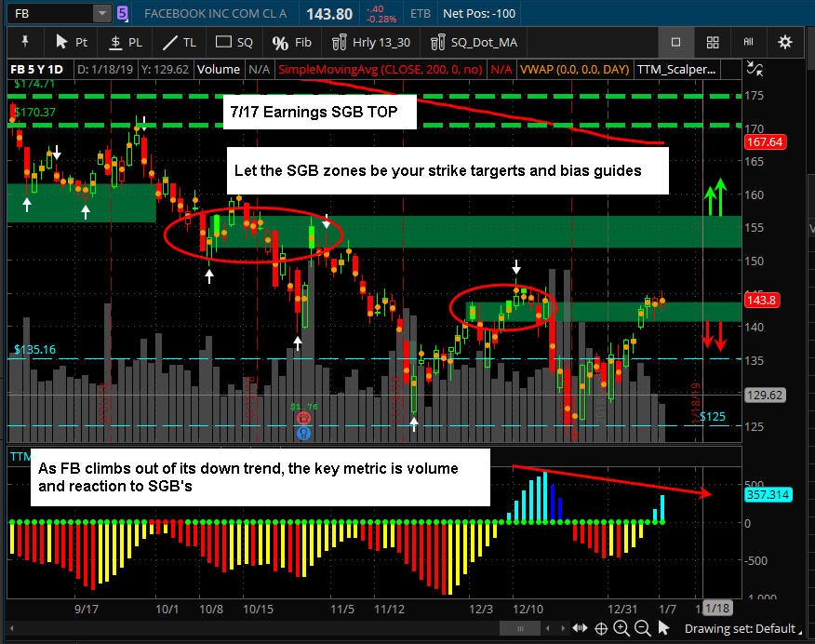Viewport: 815px width, 644px height.
Task: Select the TL trendline tool
Action: tap(179, 42)
